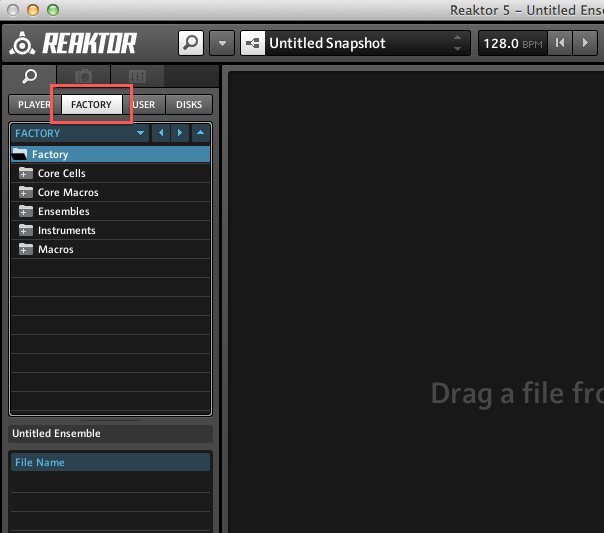Click the restart playback button

pos(560,43)
